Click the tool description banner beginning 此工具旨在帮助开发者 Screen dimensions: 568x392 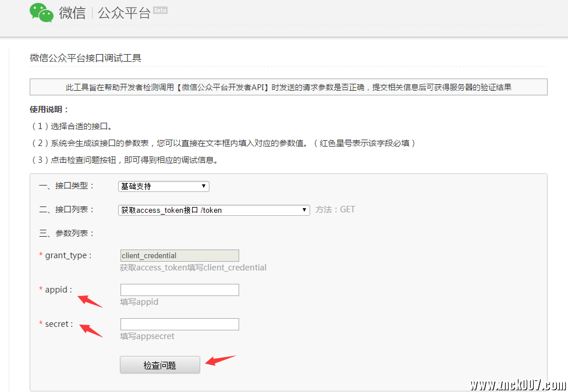coord(288,87)
